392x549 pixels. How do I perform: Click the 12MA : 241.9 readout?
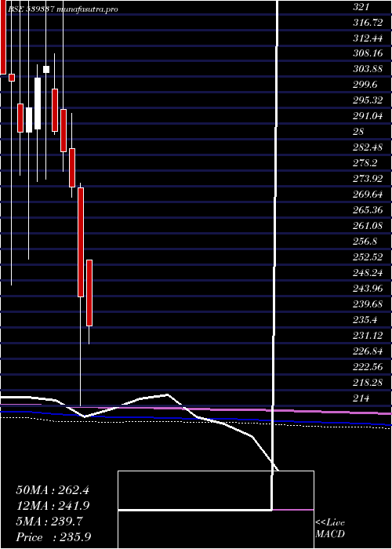tap(53, 506)
